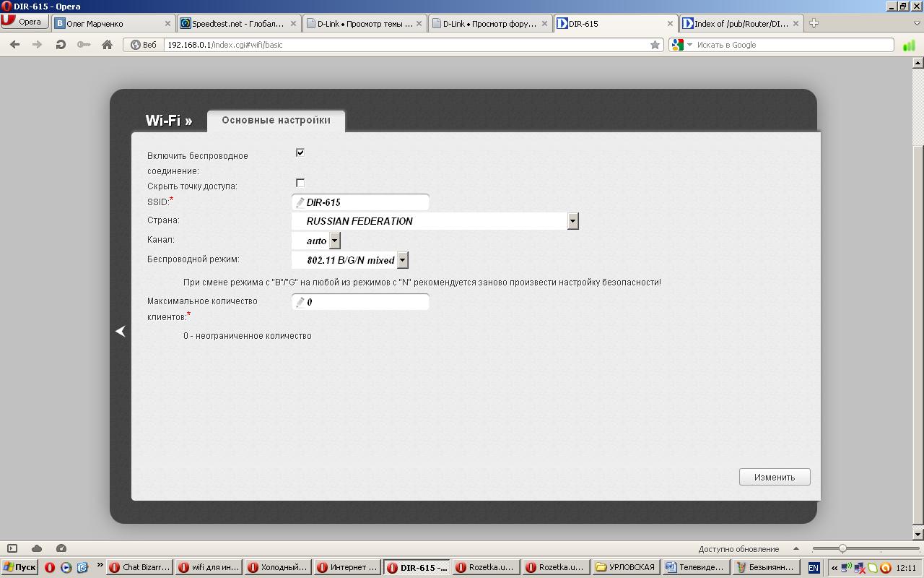Click the SSID input field

[360, 202]
